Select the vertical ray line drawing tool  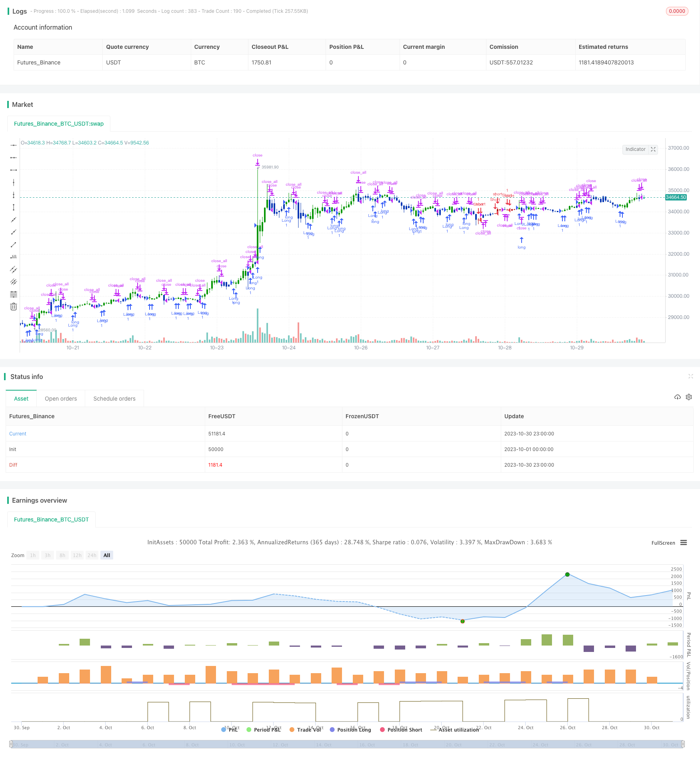[x=14, y=195]
